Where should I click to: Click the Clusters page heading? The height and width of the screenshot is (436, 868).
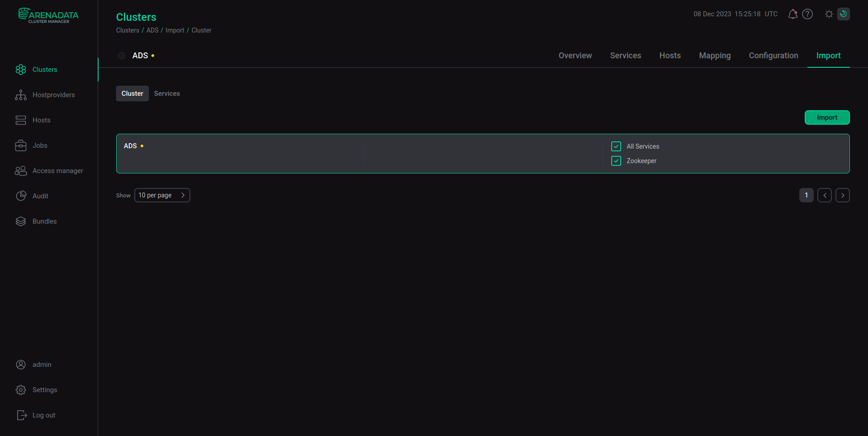point(136,17)
